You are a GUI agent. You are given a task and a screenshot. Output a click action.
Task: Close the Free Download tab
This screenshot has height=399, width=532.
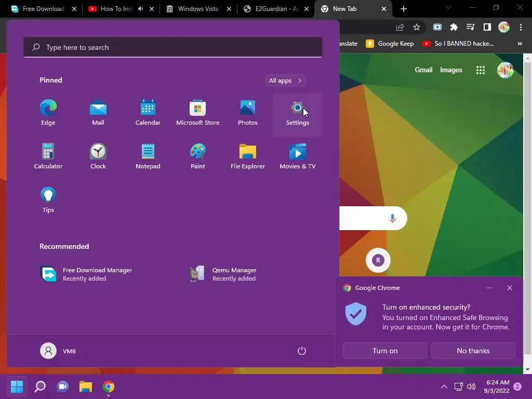(74, 9)
